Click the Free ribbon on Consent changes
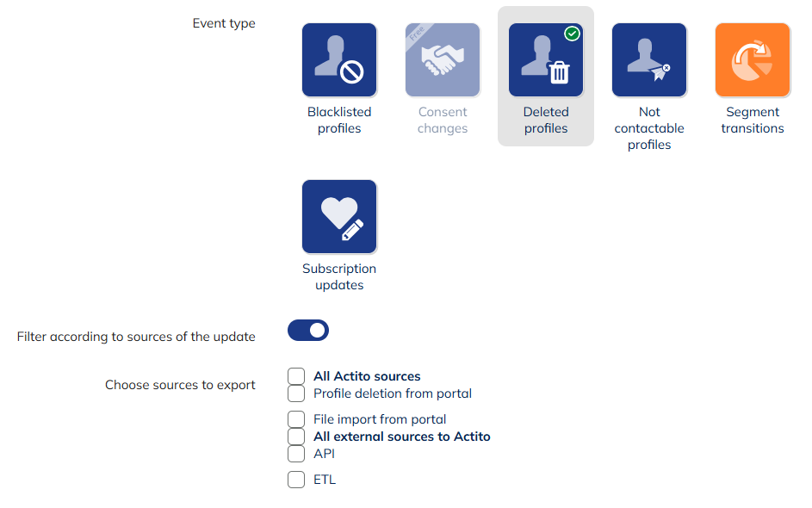 415,33
